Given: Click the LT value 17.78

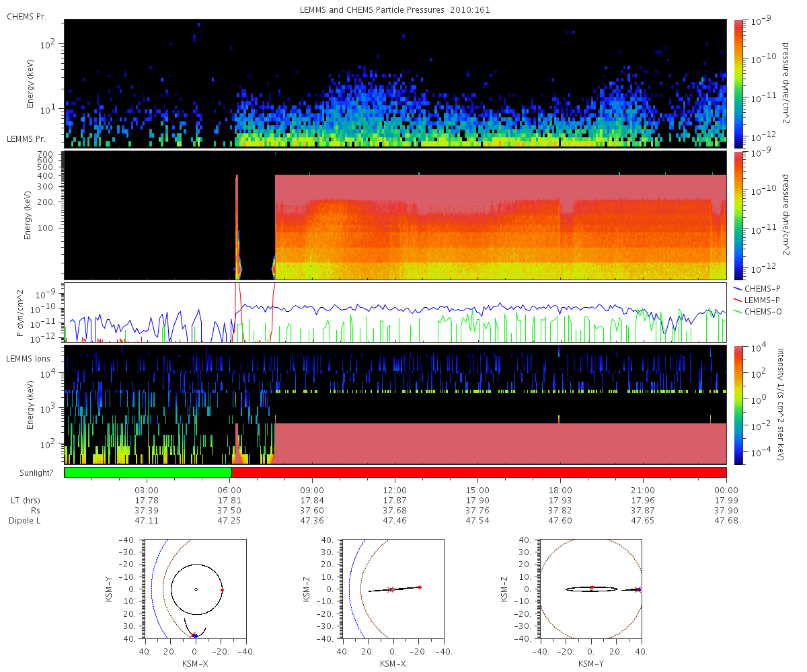Looking at the screenshot, I should click(x=147, y=500).
